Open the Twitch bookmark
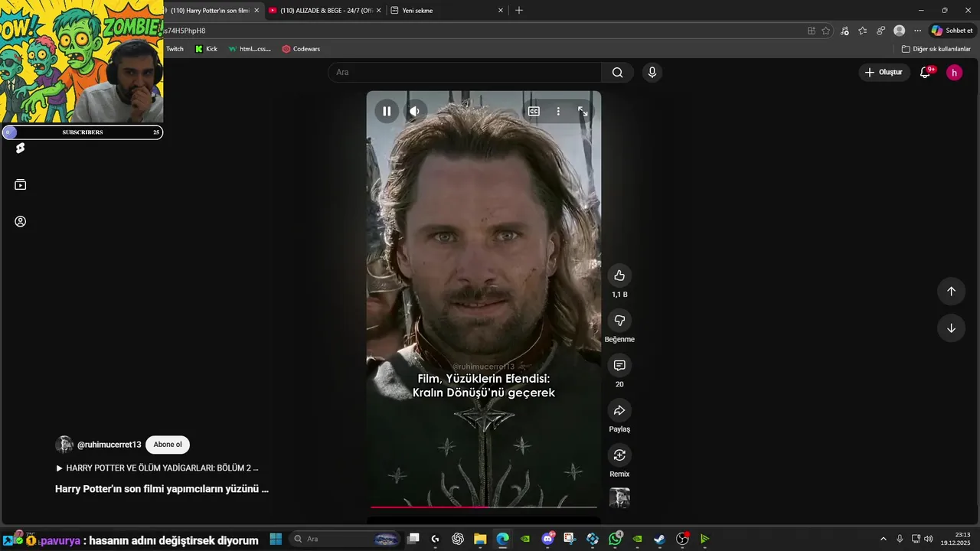Screen dimensions: 980x551 click(175, 49)
